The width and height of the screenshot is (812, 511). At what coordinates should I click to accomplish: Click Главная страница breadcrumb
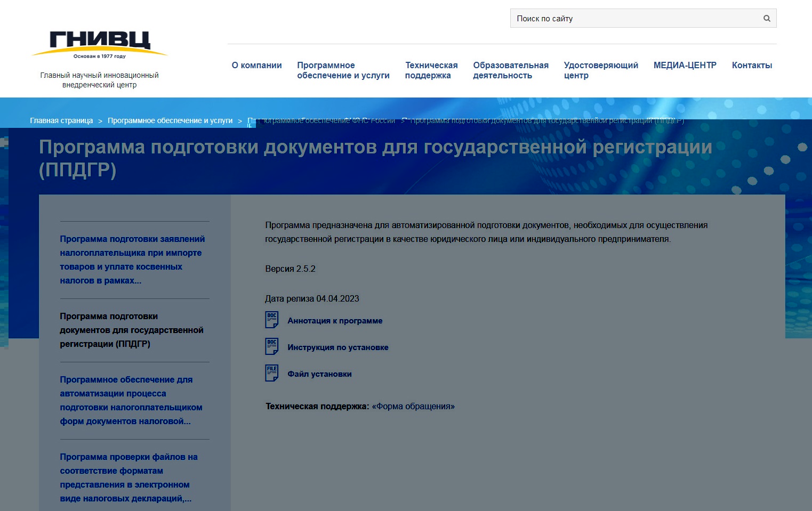coord(61,120)
